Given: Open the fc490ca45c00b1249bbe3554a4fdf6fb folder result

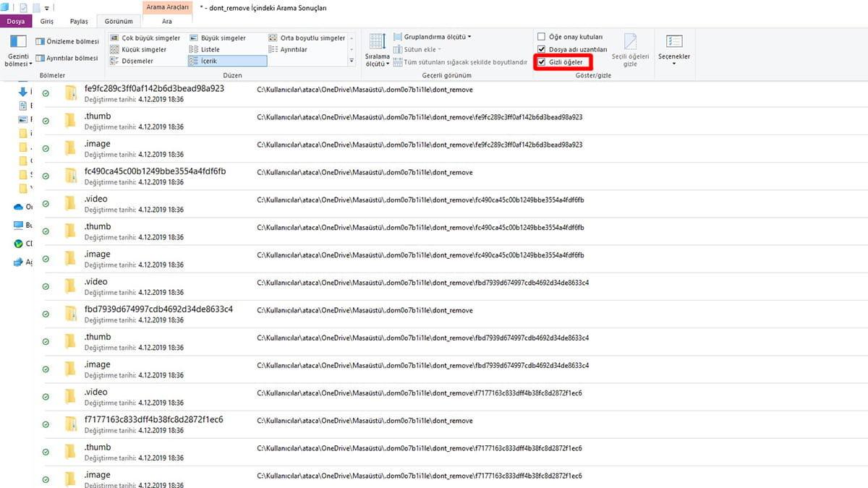Looking at the screenshot, I should [155, 171].
